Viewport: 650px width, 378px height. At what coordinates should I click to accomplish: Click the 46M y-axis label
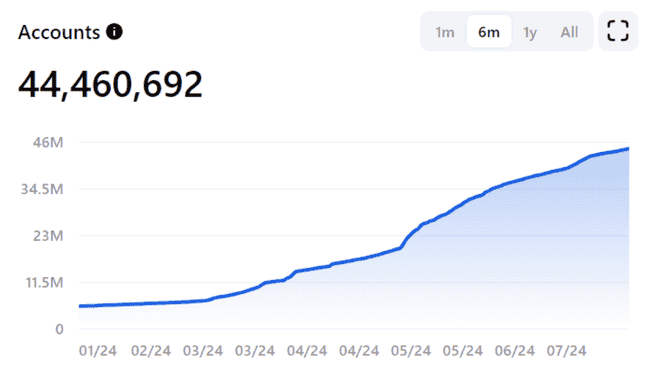click(48, 142)
